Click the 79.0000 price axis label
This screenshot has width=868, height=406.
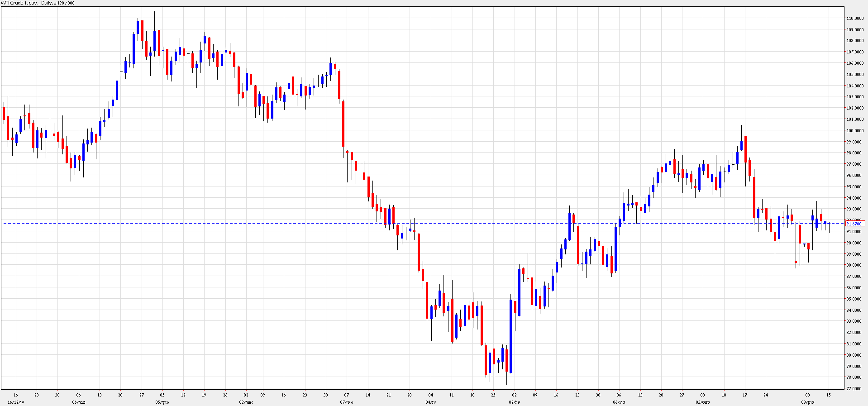tap(855, 367)
